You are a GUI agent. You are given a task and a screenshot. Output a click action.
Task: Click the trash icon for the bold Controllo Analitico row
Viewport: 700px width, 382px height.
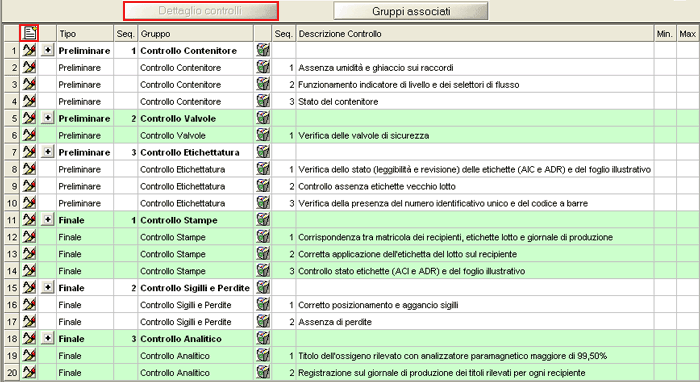click(x=263, y=338)
